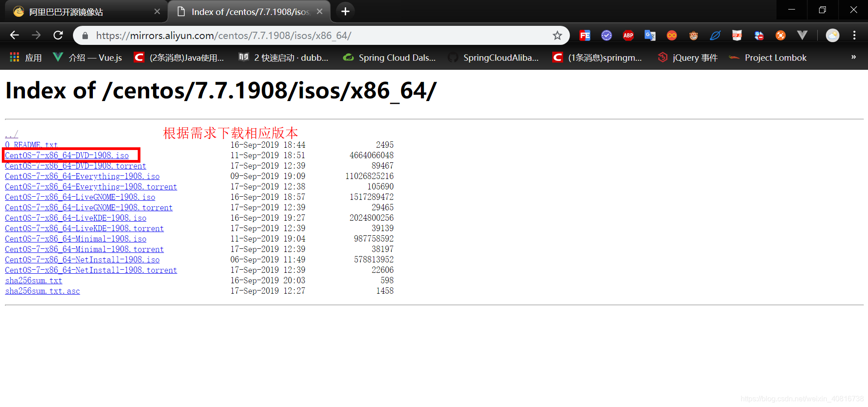This screenshot has width=868, height=407.
Task: Close the Index of /centos tab
Action: point(320,11)
